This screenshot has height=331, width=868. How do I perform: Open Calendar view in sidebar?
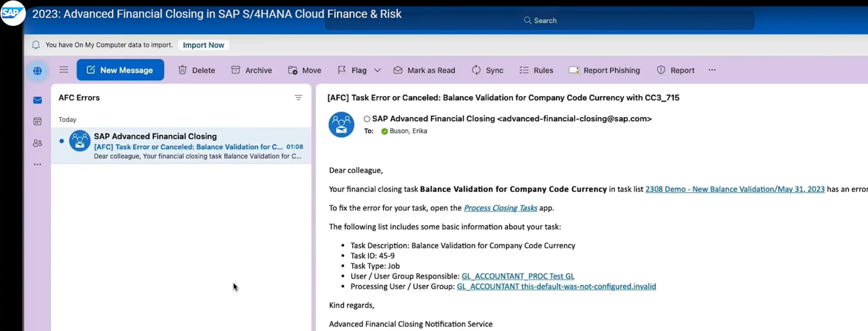(x=37, y=121)
